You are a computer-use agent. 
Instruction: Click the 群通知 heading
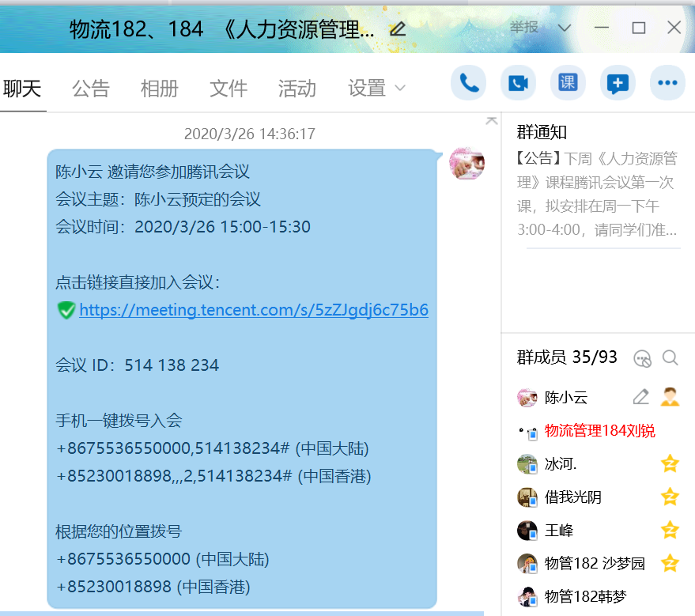pyautogui.click(x=542, y=132)
